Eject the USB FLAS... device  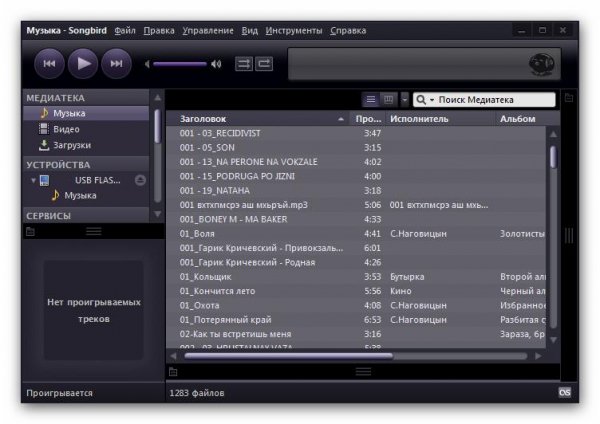point(140,180)
